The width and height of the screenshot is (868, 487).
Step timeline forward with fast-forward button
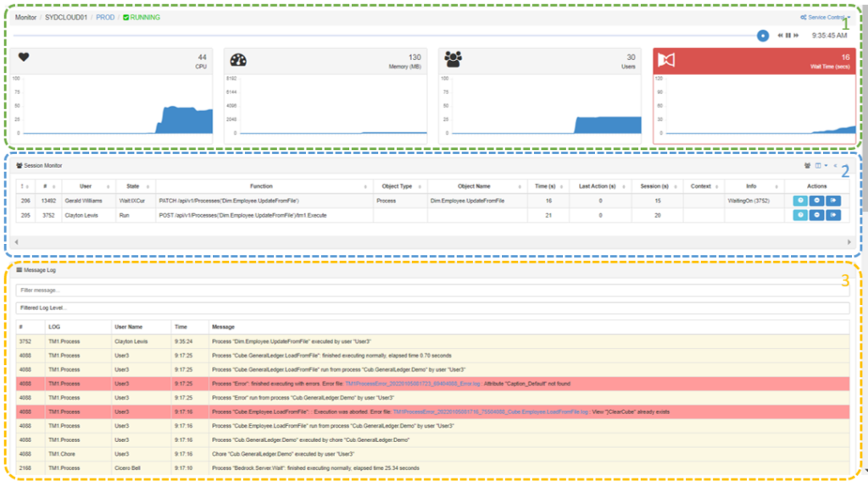797,36
